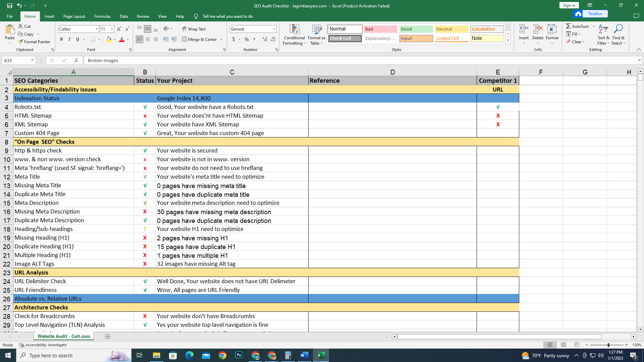Switch to Page Layout view in status bar
This screenshot has height=362, width=644.
point(563,345)
